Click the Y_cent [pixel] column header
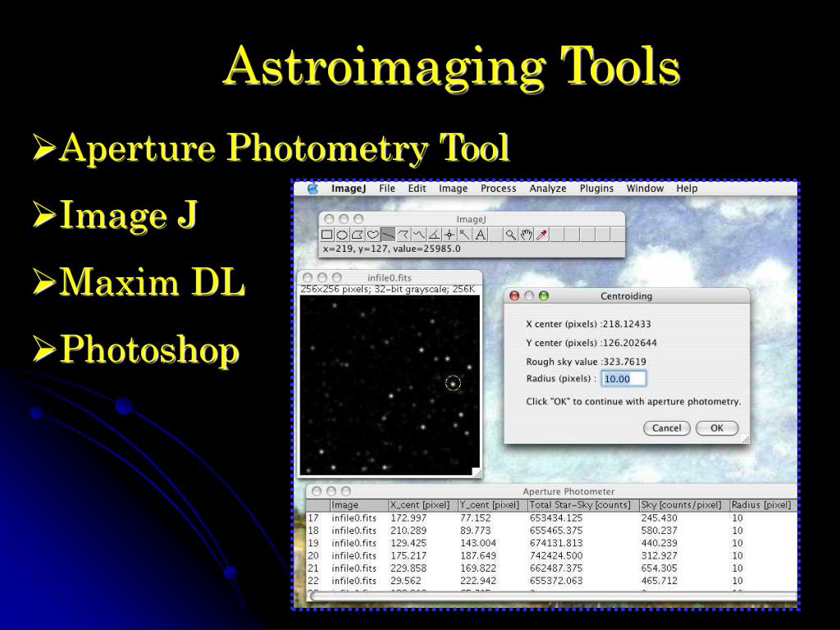The width and height of the screenshot is (840, 630). (492, 504)
